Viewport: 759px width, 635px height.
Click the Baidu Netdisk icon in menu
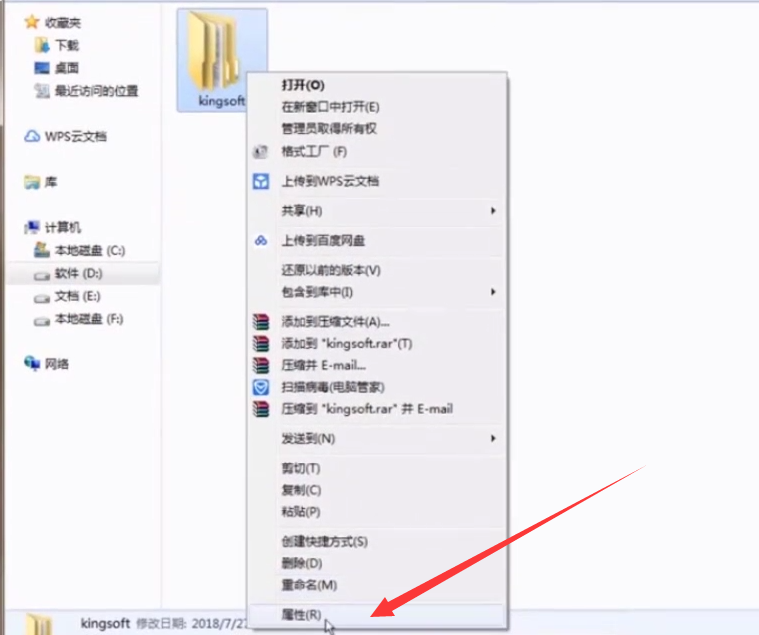[261, 241]
